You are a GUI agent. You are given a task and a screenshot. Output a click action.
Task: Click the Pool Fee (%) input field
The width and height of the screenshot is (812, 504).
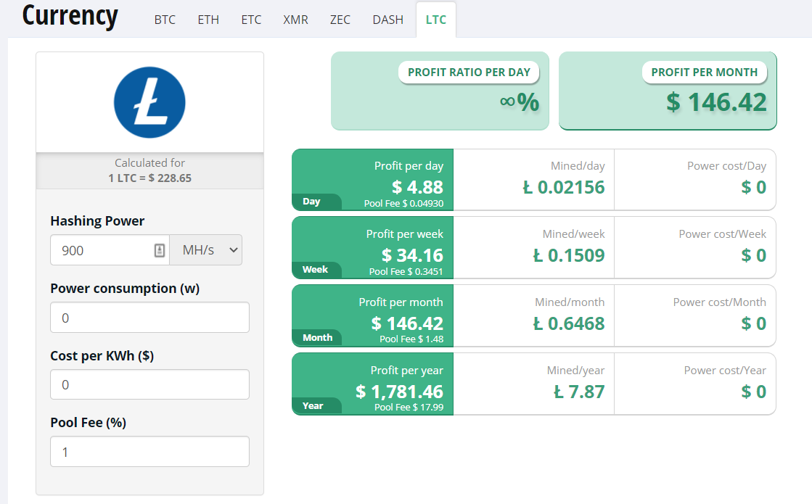(x=149, y=451)
